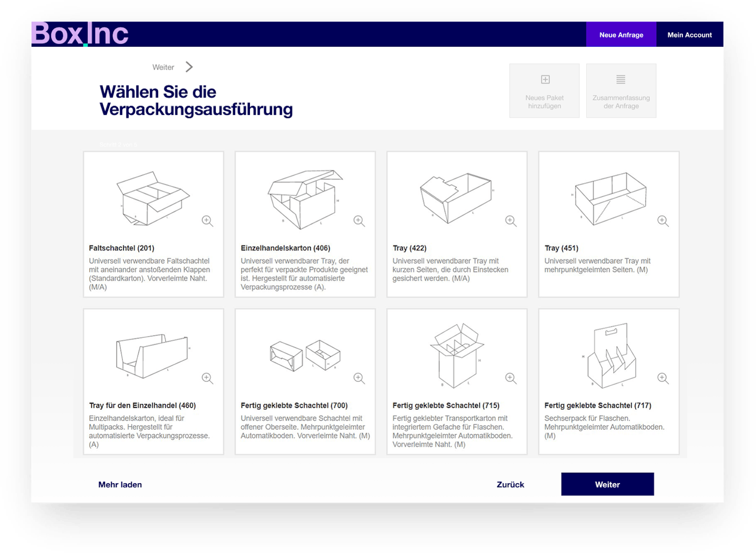Screen dimensions: 756x553
Task: Click the Sechserpack für Flaschen description
Action: [604, 427]
